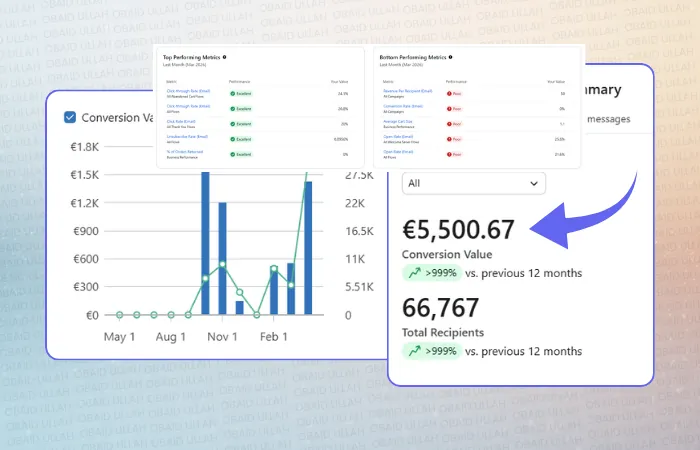Click Excellent check icon in Click Rate row
Screen dimensions: 700x450
pos(233,124)
